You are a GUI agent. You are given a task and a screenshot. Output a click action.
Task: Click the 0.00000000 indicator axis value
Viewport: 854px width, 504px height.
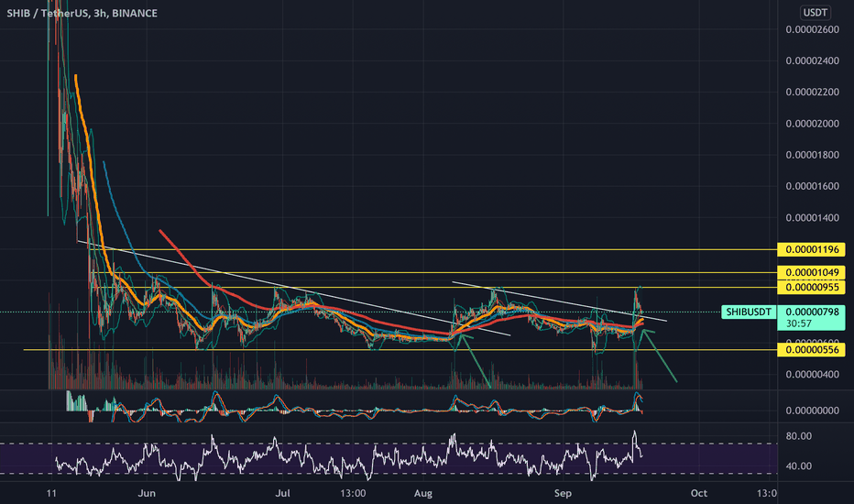812,411
